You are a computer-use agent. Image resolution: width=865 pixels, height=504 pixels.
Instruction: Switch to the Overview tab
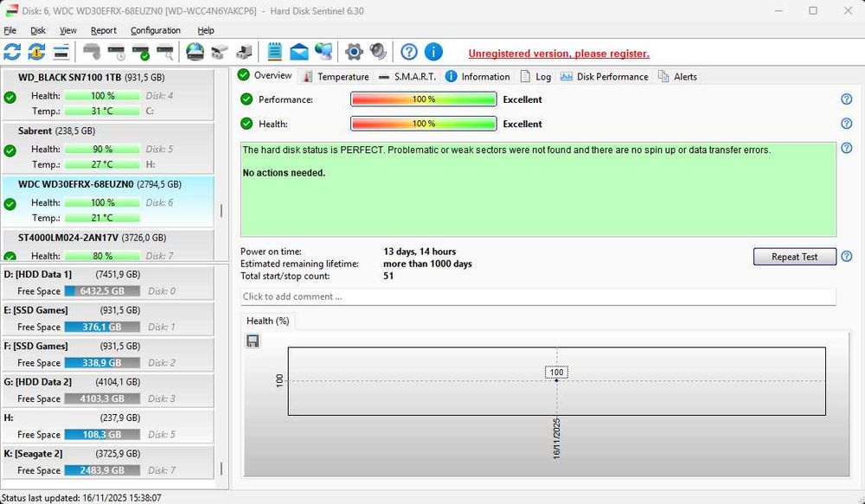(x=266, y=75)
